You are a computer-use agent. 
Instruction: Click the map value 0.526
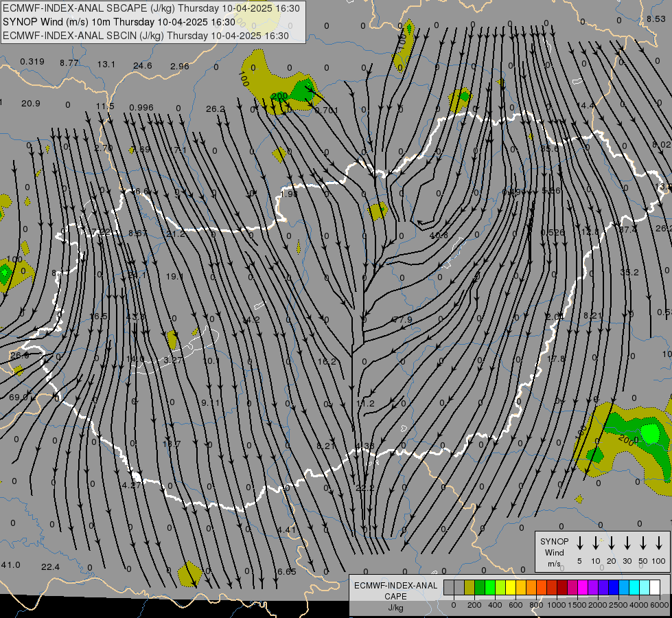[x=553, y=232]
